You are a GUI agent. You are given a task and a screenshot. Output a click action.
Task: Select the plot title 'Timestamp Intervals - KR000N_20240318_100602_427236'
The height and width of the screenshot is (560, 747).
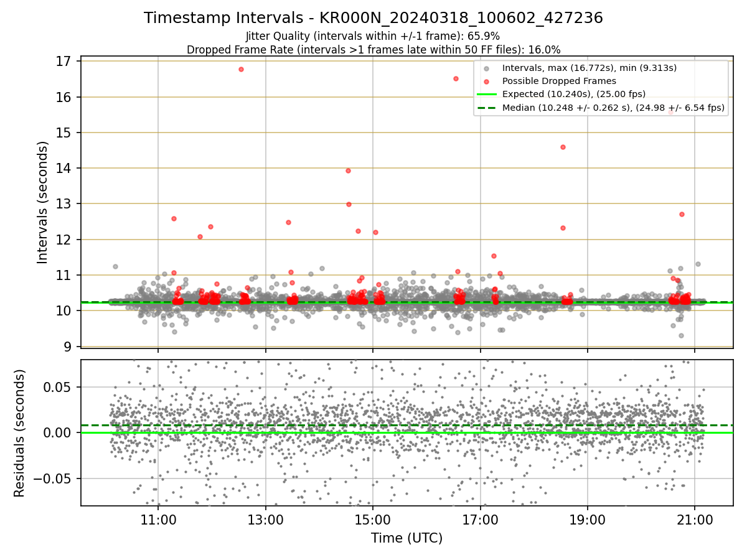pos(374,18)
